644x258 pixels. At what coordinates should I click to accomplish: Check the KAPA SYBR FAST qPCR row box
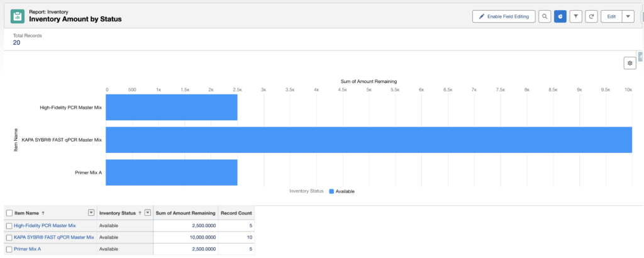[x=9, y=237]
